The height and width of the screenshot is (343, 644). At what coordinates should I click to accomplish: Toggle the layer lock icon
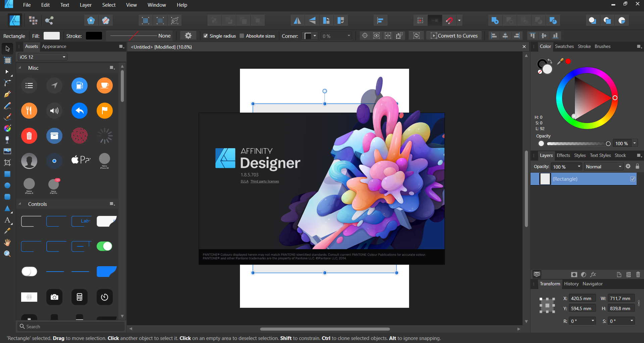tap(637, 167)
